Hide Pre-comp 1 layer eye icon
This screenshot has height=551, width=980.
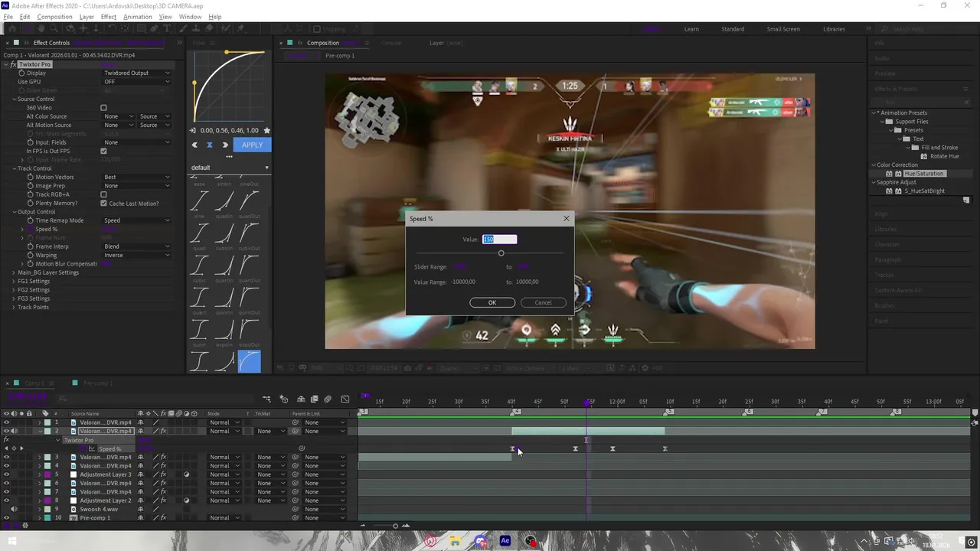(x=6, y=518)
